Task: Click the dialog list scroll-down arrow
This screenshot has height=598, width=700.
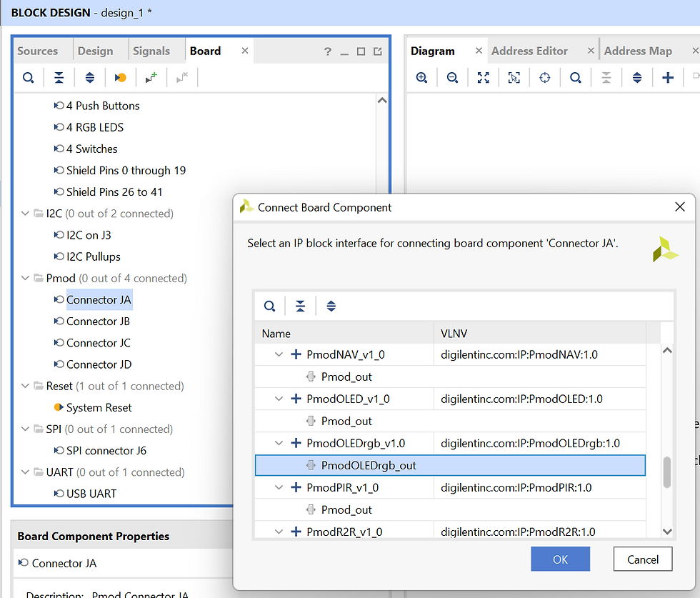Action: (x=667, y=532)
